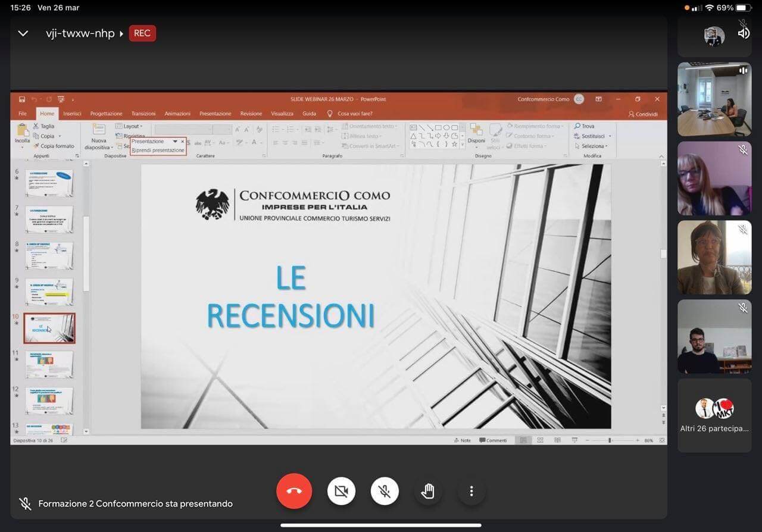The width and height of the screenshot is (762, 532).
Task: Open the Altri 26 partecipanti tile
Action: pyautogui.click(x=714, y=415)
